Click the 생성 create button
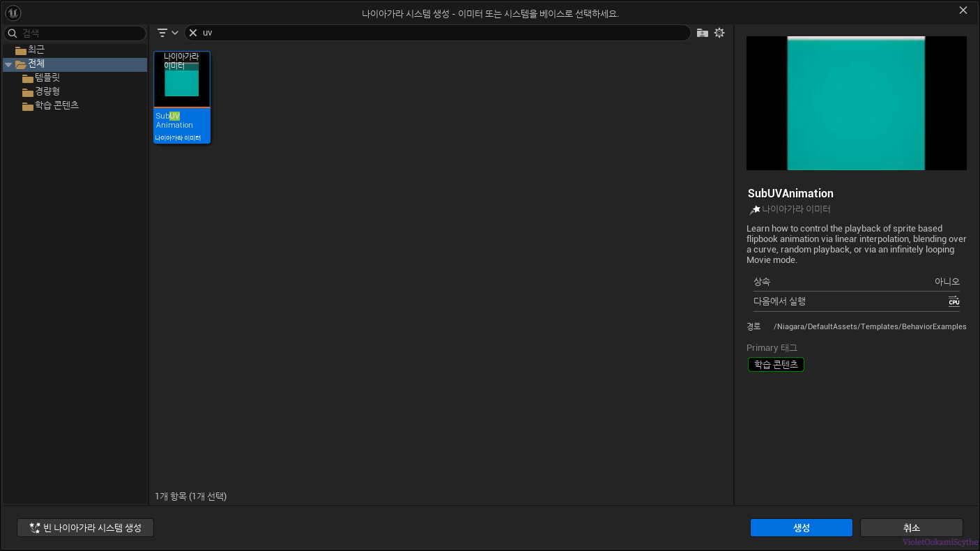The image size is (980, 551). click(x=802, y=528)
